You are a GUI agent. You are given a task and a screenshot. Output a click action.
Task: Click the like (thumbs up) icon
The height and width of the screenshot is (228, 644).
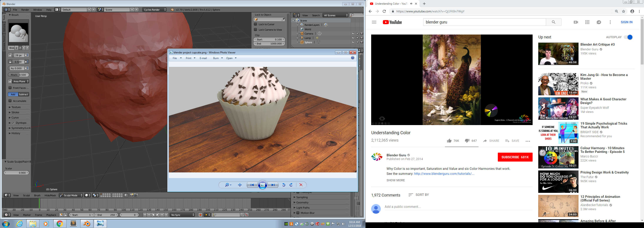click(x=449, y=141)
